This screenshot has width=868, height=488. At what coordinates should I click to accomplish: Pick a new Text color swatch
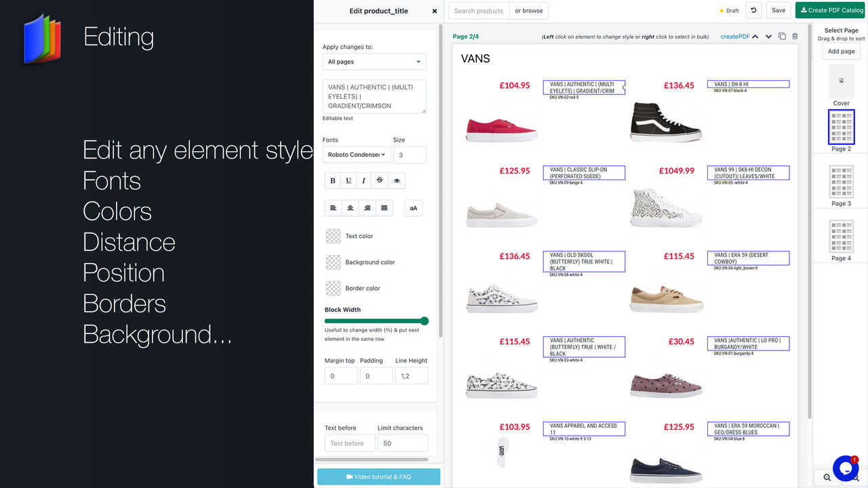point(332,236)
